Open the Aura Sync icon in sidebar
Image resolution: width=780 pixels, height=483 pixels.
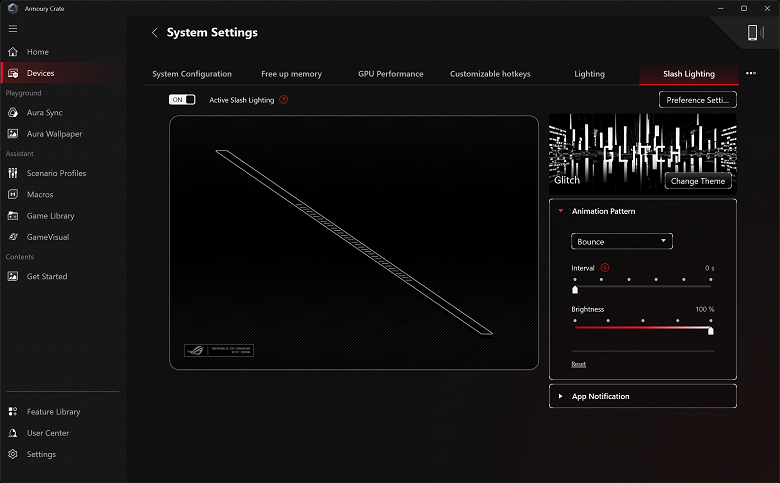tap(13, 112)
